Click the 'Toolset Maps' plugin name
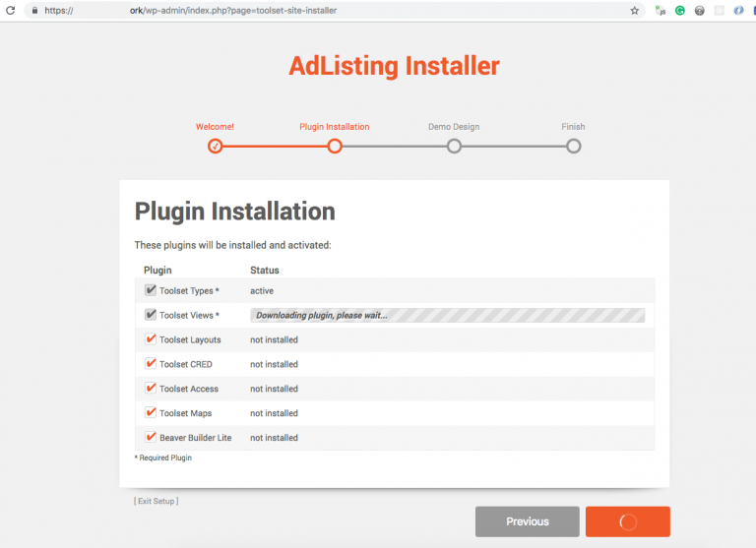The width and height of the screenshot is (756, 548). (x=186, y=413)
